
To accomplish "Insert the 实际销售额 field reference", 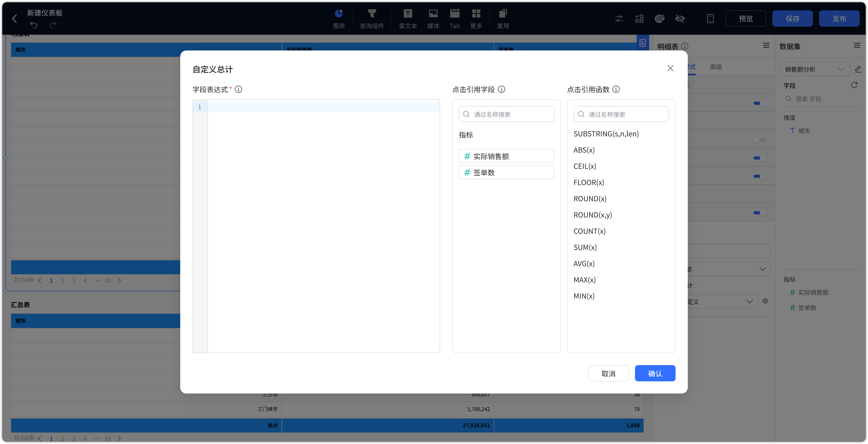I will pyautogui.click(x=506, y=156).
